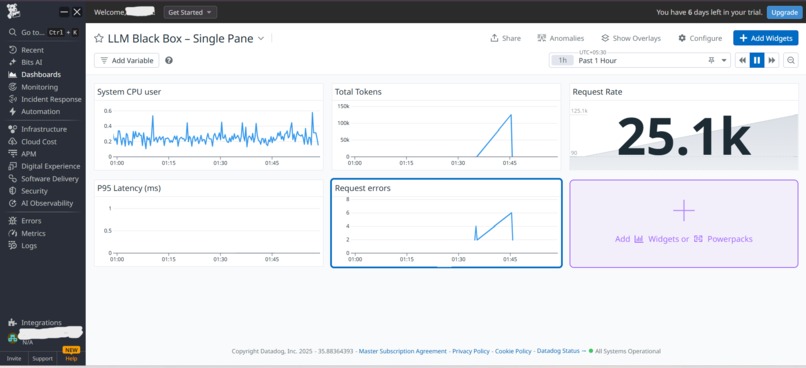Click the Errors bug icon in the sidebar
806x368 pixels.
point(12,220)
